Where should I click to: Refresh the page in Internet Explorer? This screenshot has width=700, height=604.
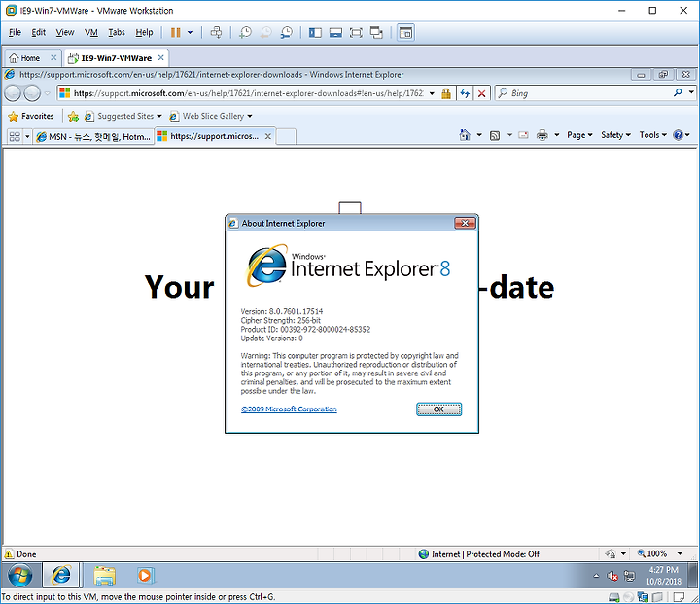pos(465,93)
